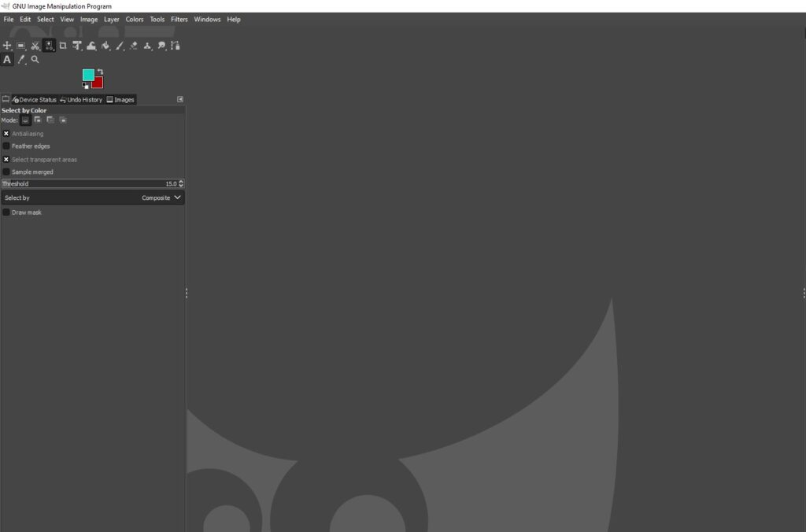Screen dimensions: 806x532
Task: Select the Move tool in the toolbox
Action: pos(7,45)
